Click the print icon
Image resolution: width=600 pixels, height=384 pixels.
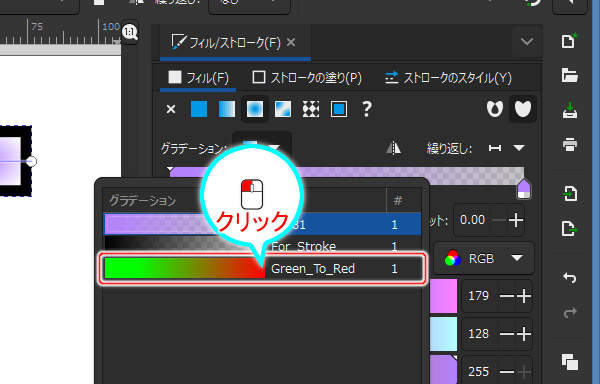pos(569,145)
